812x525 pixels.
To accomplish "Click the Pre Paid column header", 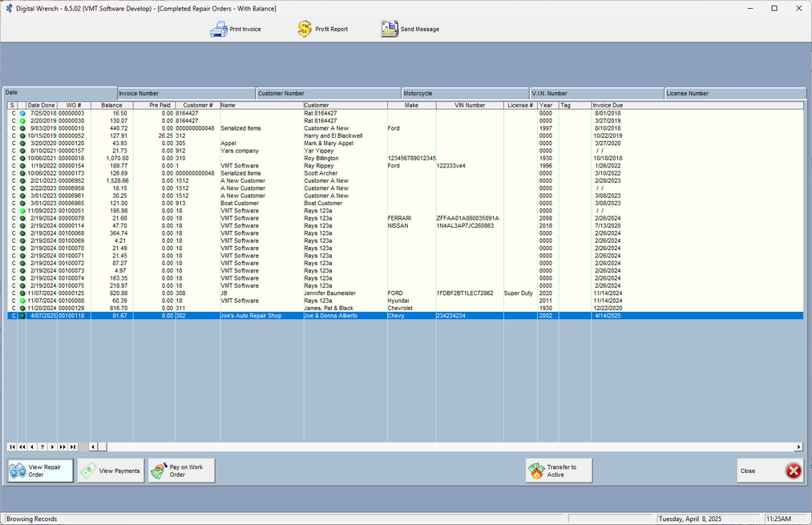I will (155, 105).
